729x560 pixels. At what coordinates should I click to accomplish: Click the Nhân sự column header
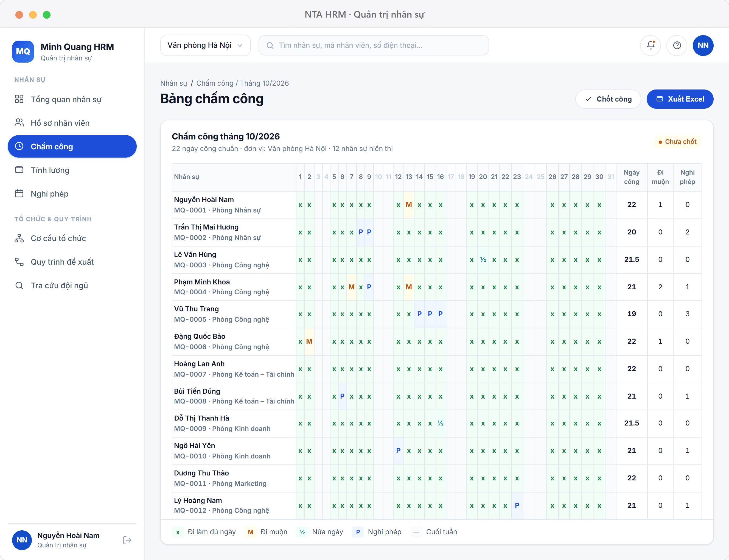click(234, 177)
